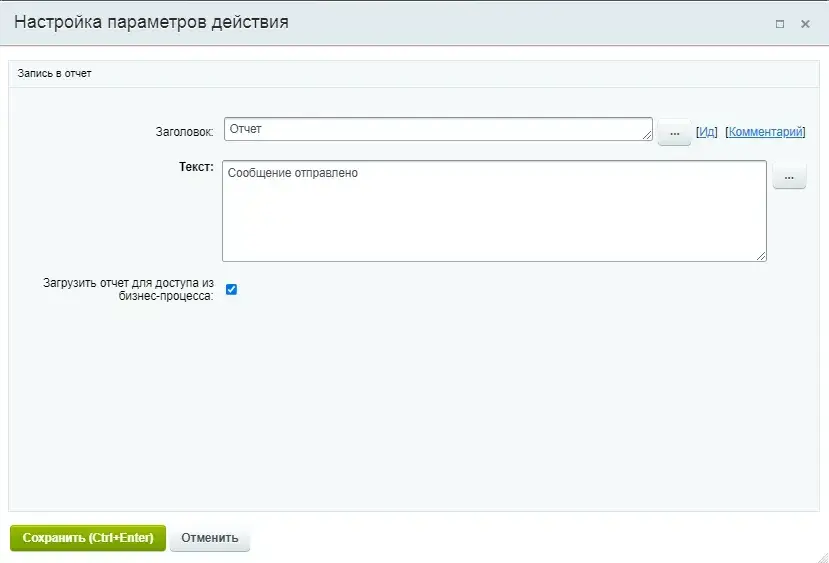Click the dialog's bottom-corner resize handle
This screenshot has width=829, height=563.
point(823,557)
